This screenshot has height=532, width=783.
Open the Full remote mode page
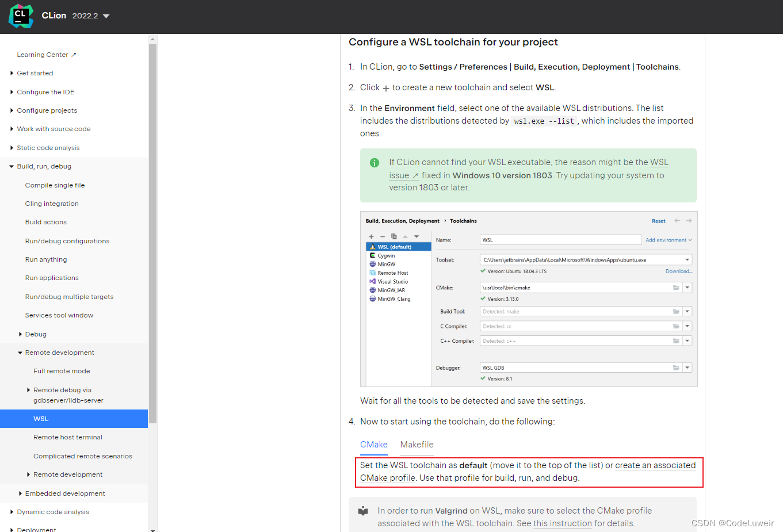pyautogui.click(x=62, y=371)
